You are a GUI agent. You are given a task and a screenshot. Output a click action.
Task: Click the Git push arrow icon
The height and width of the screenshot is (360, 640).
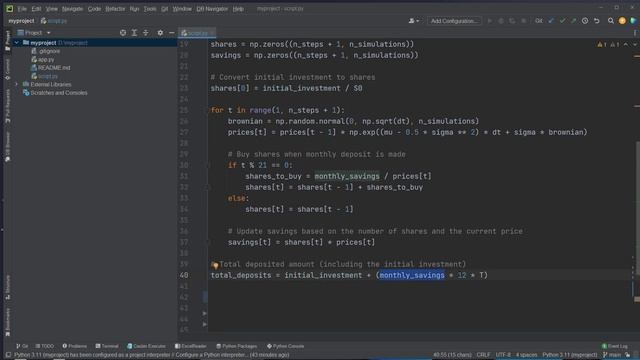(x=573, y=21)
